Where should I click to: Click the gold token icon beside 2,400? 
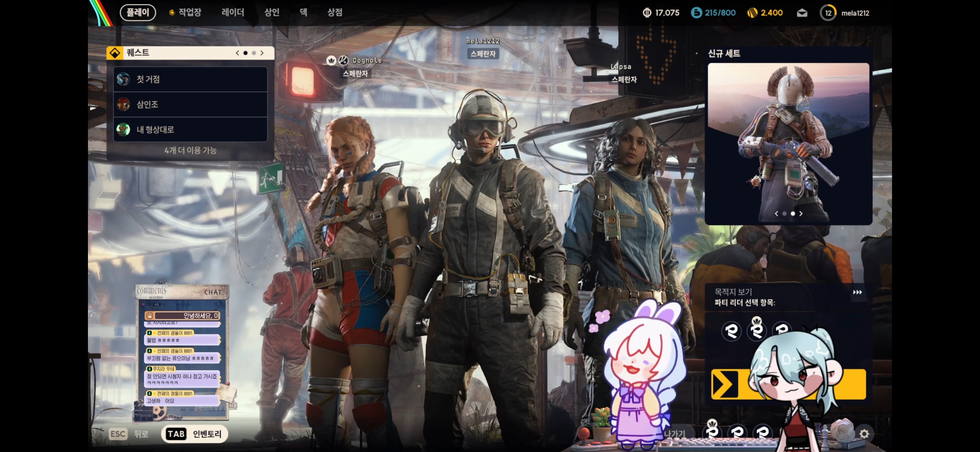coord(752,13)
